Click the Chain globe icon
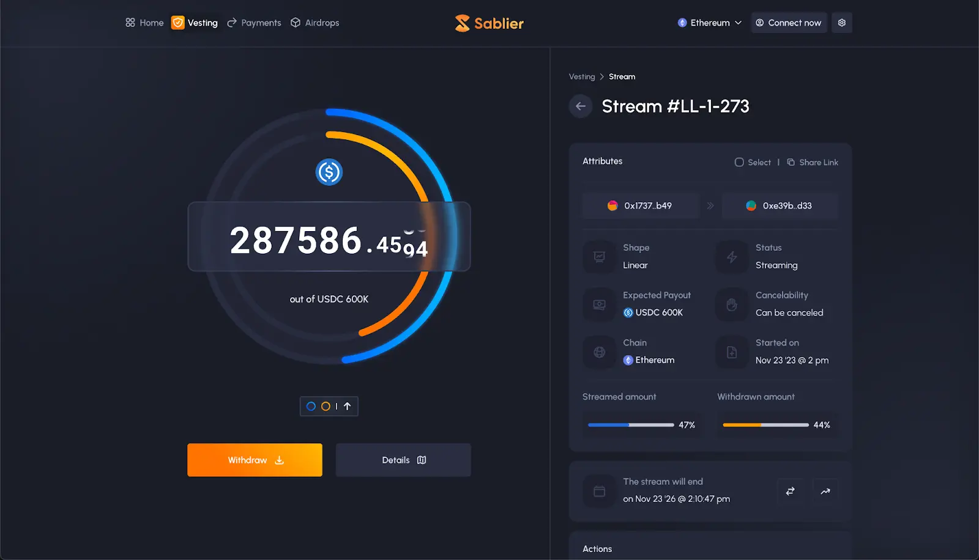Screen dimensions: 979x560 pyautogui.click(x=600, y=352)
